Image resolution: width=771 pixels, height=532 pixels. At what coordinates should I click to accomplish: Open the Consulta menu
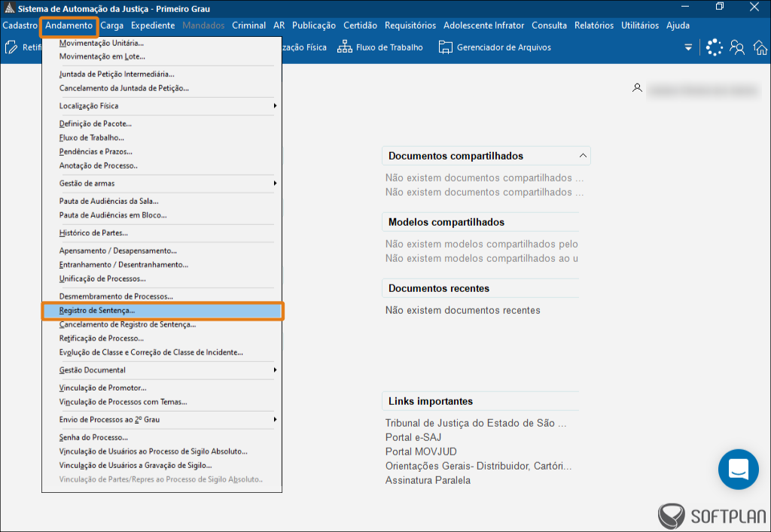click(549, 26)
